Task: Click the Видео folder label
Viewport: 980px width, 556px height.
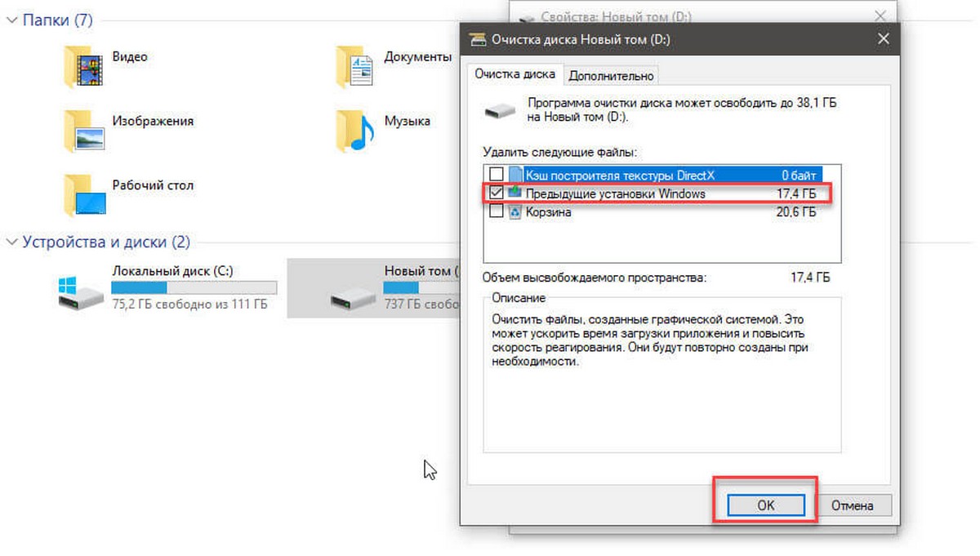Action: pyautogui.click(x=130, y=57)
